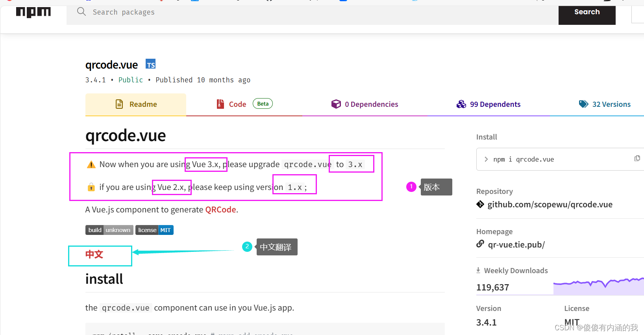Image resolution: width=644 pixels, height=335 pixels.
Task: Click the git repository diamond icon
Action: coord(480,204)
